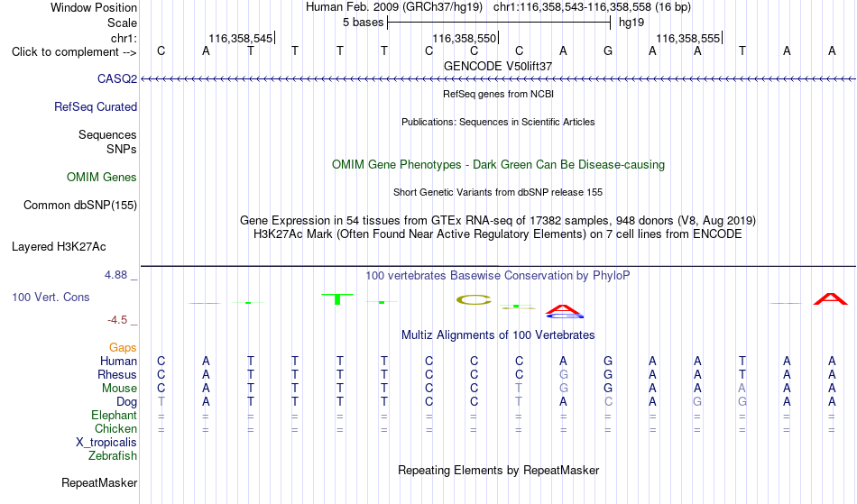
Task: Open the OMIM Gene Phenotypes track title
Action: pyautogui.click(x=499, y=164)
